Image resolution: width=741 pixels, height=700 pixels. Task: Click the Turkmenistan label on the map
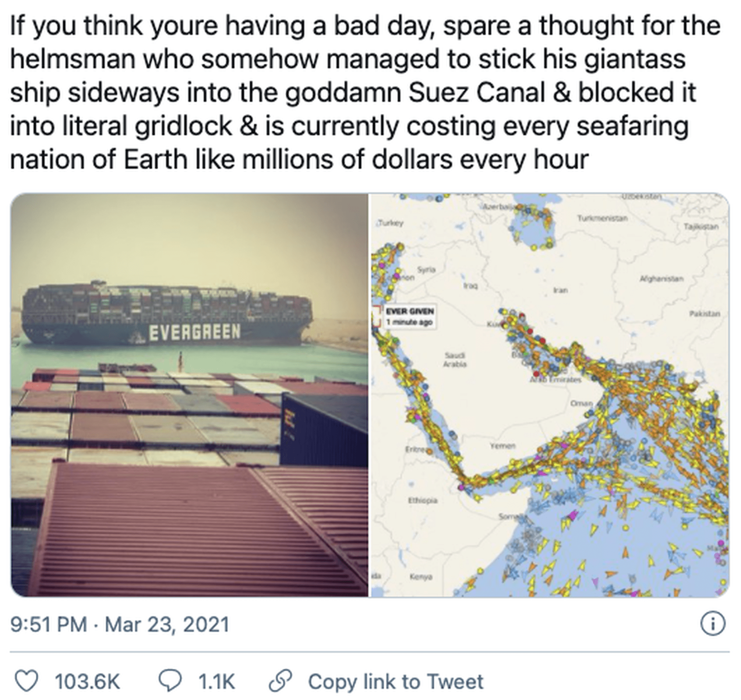coord(602,218)
